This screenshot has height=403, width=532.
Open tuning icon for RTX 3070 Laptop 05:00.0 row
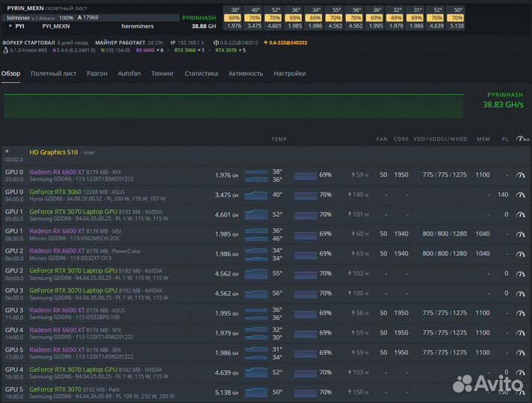coord(520,214)
